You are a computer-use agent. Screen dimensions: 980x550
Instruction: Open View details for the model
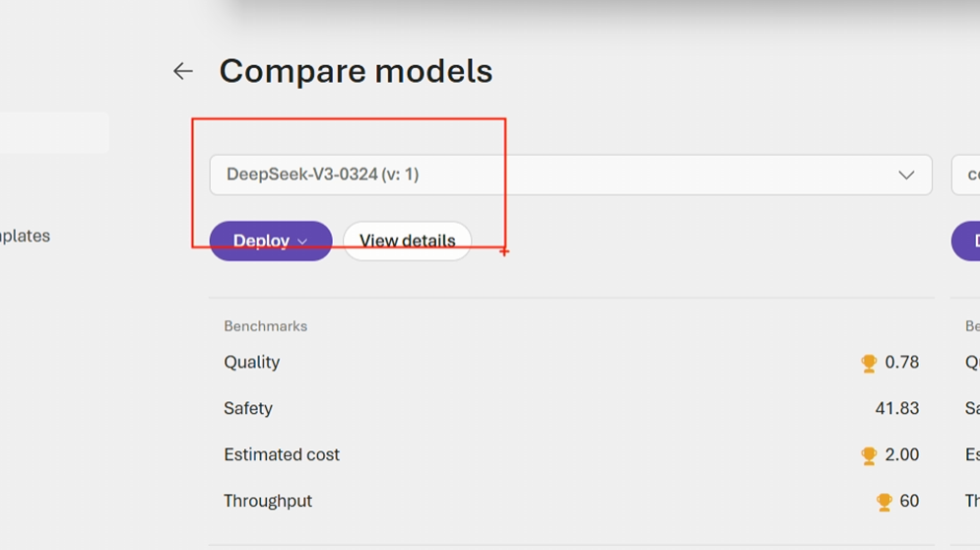coord(407,241)
